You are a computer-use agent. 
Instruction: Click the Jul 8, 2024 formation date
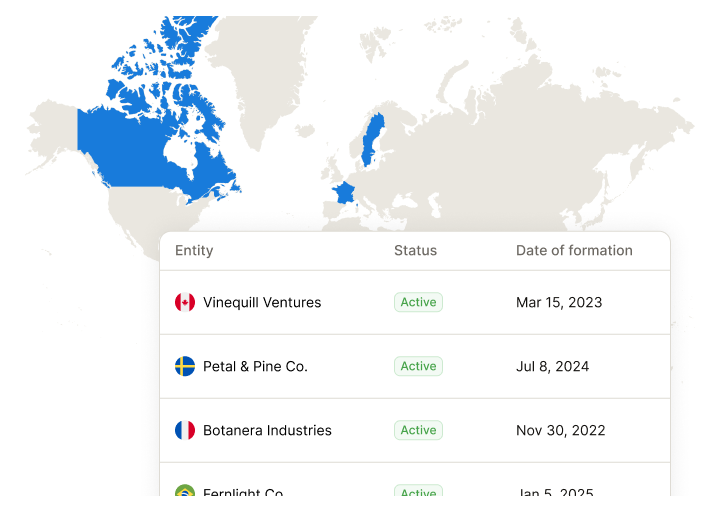coord(552,366)
